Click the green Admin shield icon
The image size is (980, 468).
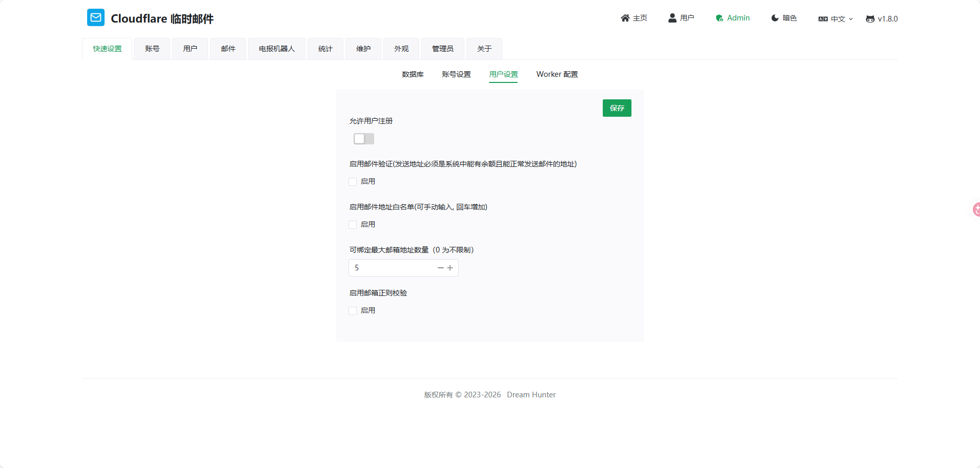pos(720,18)
